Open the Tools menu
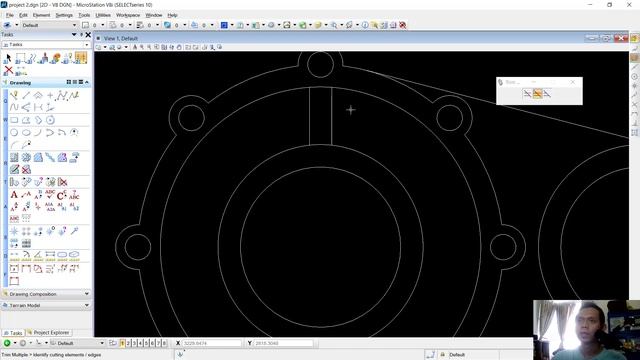Image resolution: width=640 pixels, height=360 pixels. [x=84, y=15]
